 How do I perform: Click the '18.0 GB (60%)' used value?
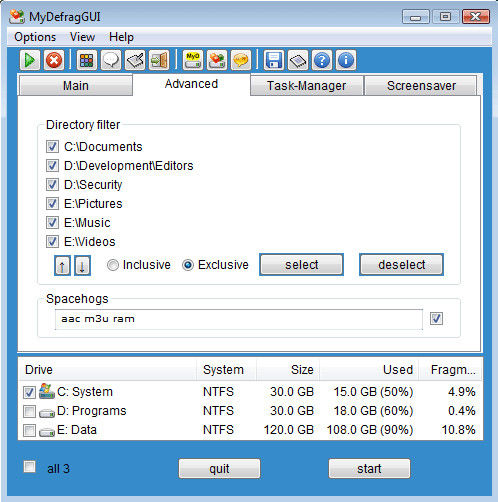pos(373,411)
